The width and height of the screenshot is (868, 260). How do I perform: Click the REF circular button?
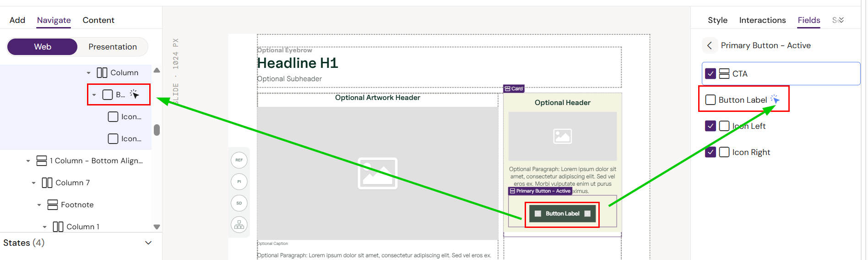coord(239,160)
